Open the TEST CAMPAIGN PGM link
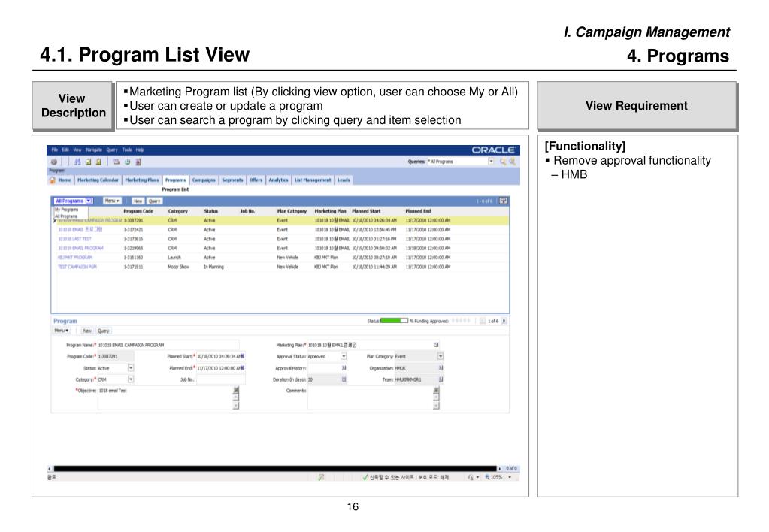The image size is (769, 532). [77, 267]
